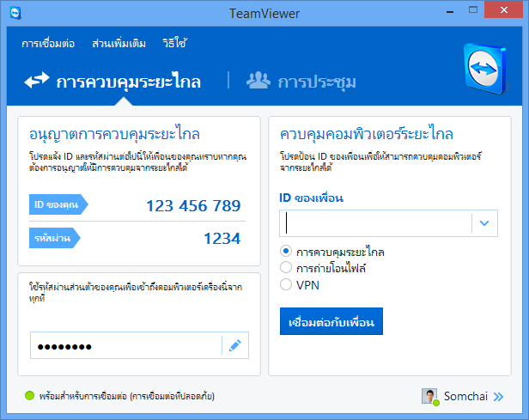The height and width of the screenshot is (420, 529).
Task: Open the การเชื่อมต่อ menu
Action: 48,44
